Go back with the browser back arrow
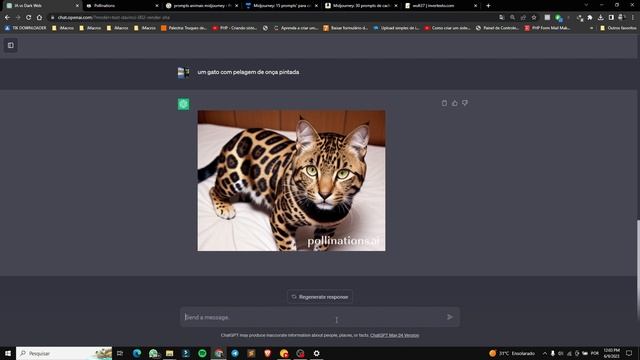640x360 pixels. coord(7,18)
